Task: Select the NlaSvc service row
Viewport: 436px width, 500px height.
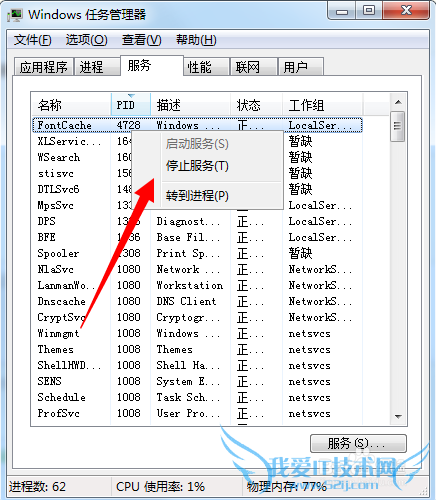Action: (197, 269)
